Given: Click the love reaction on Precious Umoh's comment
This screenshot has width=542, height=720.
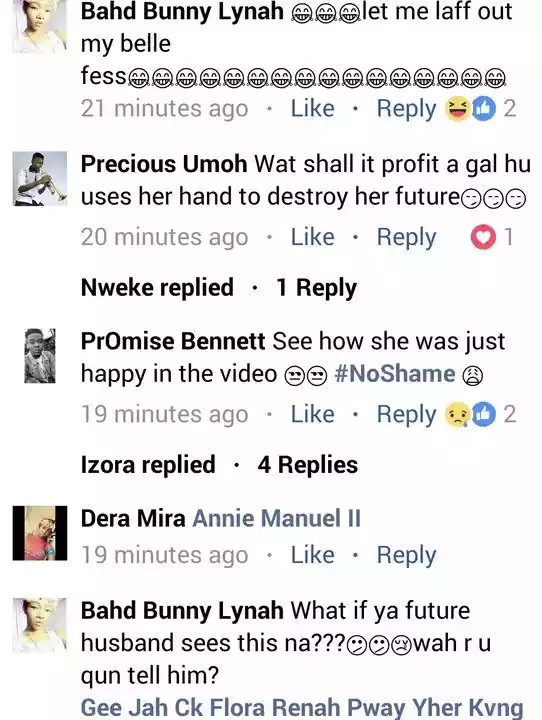Looking at the screenshot, I should point(483,237).
